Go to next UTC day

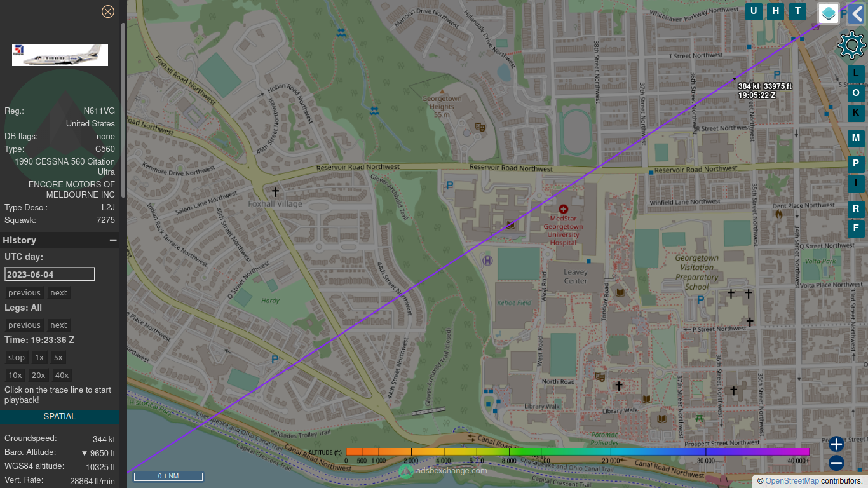click(59, 293)
